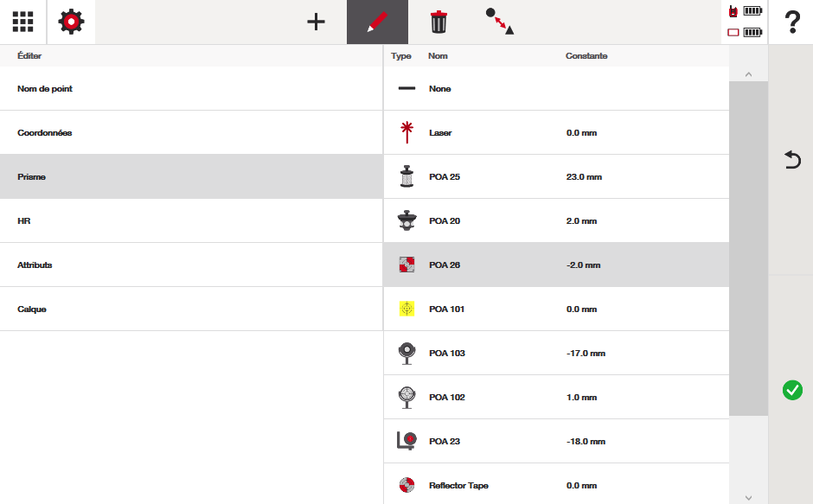Confirm with the green checkmark button
The height and width of the screenshot is (504, 813).
pos(791,390)
